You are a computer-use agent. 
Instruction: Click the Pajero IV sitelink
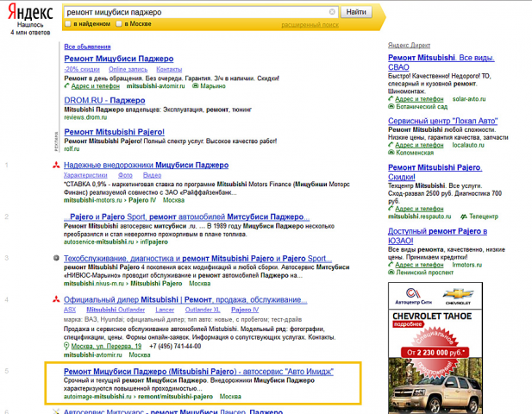[245, 310]
